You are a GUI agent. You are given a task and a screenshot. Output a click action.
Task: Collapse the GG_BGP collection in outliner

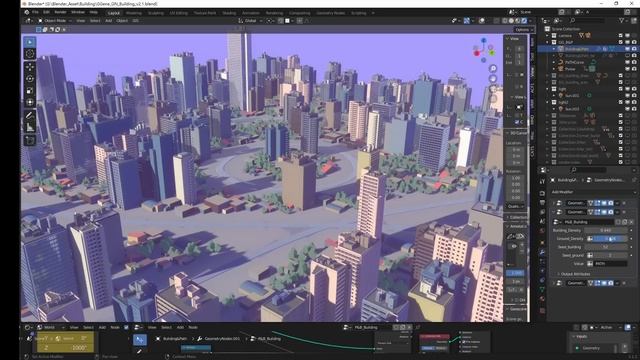(x=547, y=42)
